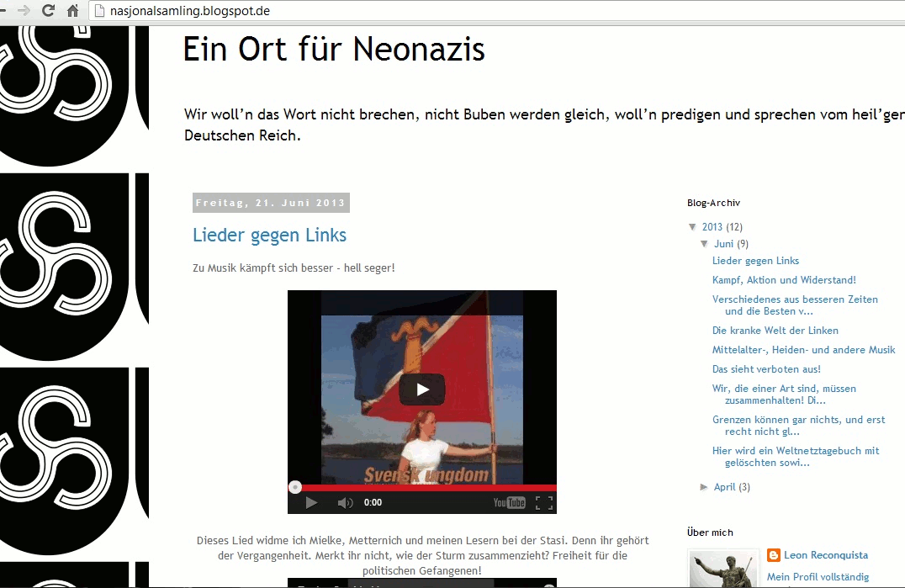The width and height of the screenshot is (905, 588).
Task: Mute the video via the speaker icon
Action: click(345, 502)
